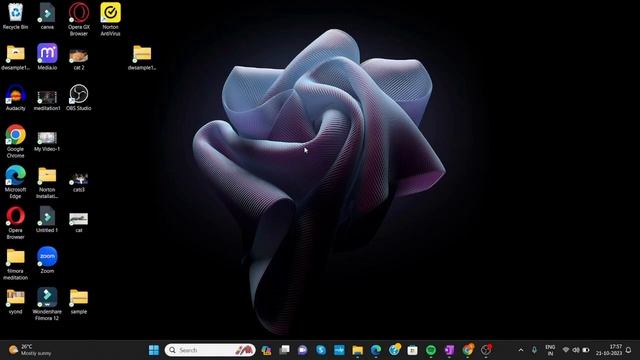Open the sample folder
The height and width of the screenshot is (360, 640).
tap(79, 302)
